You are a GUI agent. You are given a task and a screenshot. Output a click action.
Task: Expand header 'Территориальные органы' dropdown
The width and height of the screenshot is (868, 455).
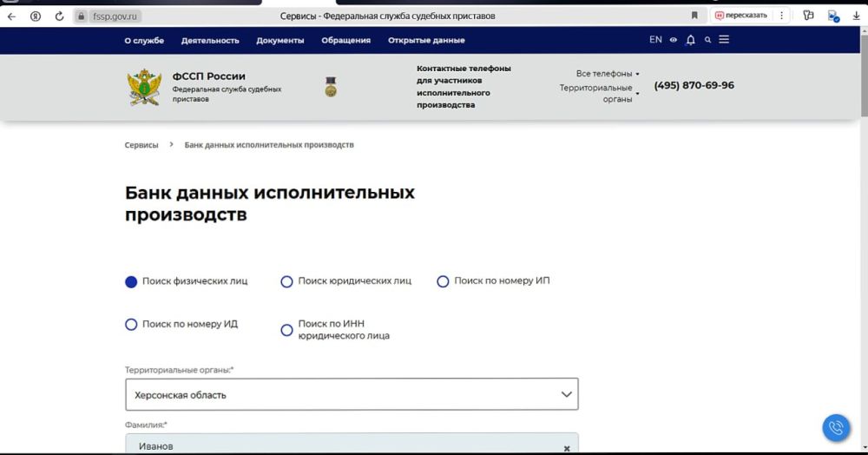coord(599,93)
